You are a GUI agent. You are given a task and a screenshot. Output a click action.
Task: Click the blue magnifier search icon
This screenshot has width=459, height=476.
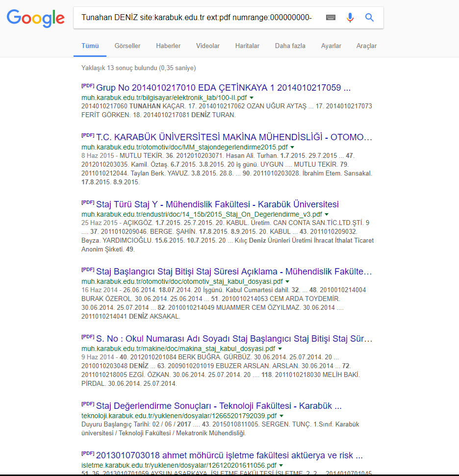tap(369, 18)
